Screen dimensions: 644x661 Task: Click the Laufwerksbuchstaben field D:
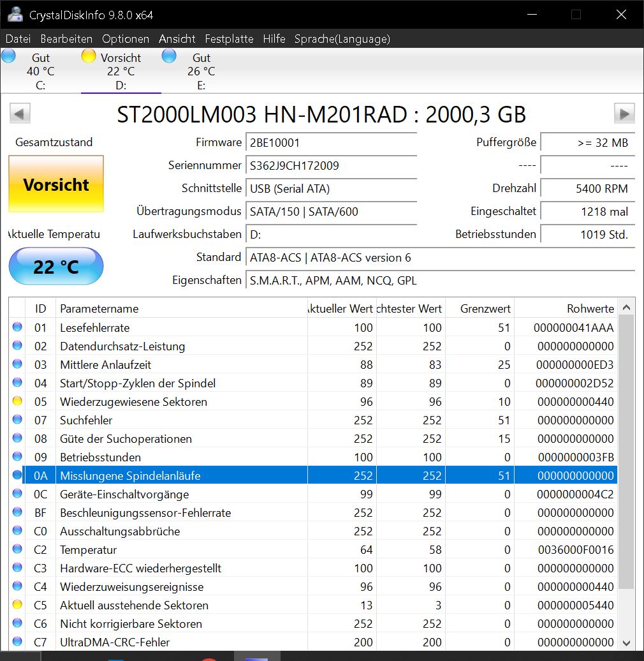[x=331, y=234]
